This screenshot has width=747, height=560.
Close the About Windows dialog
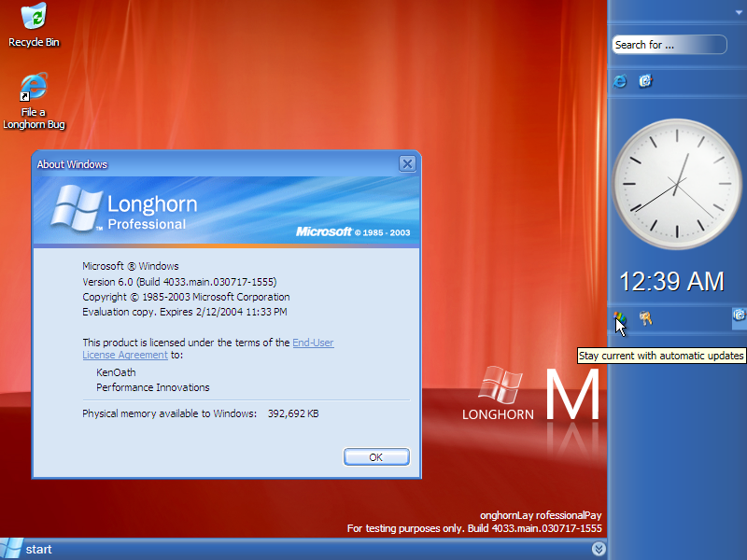click(x=407, y=164)
